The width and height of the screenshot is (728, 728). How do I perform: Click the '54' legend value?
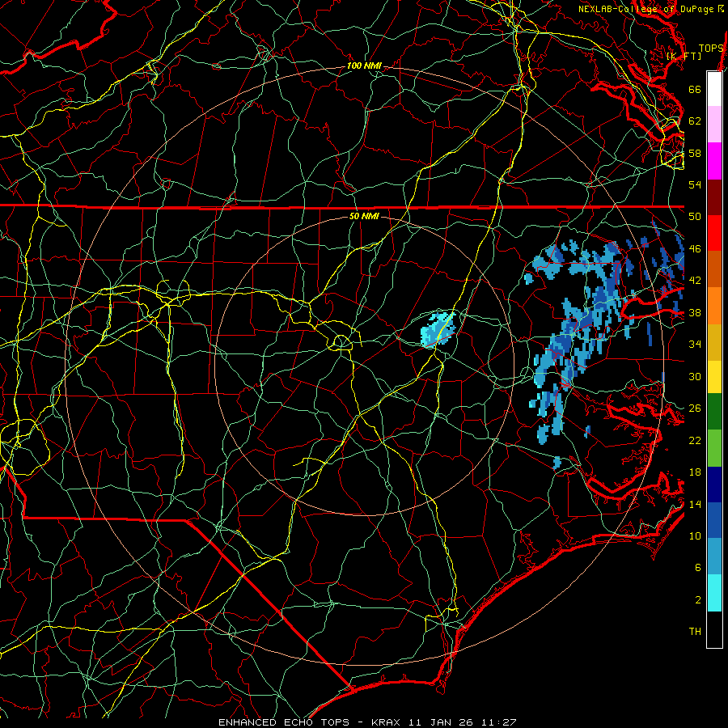[x=695, y=184]
